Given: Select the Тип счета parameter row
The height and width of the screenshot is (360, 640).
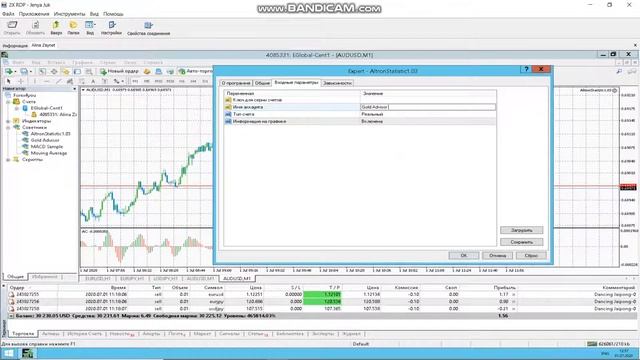Looking at the screenshot, I should coord(360,114).
